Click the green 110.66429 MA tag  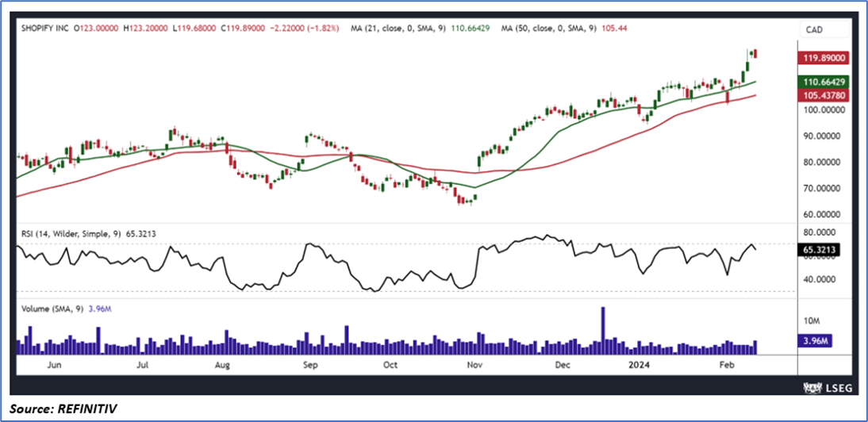pos(821,82)
